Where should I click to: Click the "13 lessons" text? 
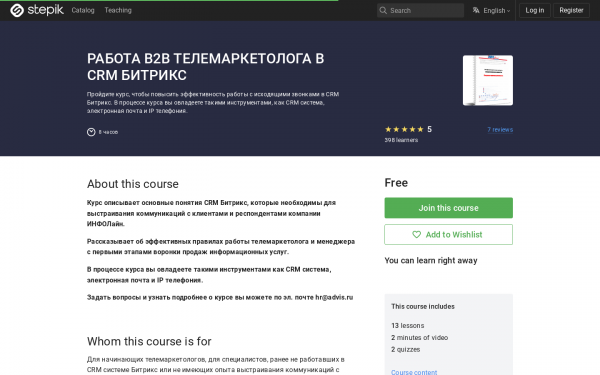pos(408,326)
